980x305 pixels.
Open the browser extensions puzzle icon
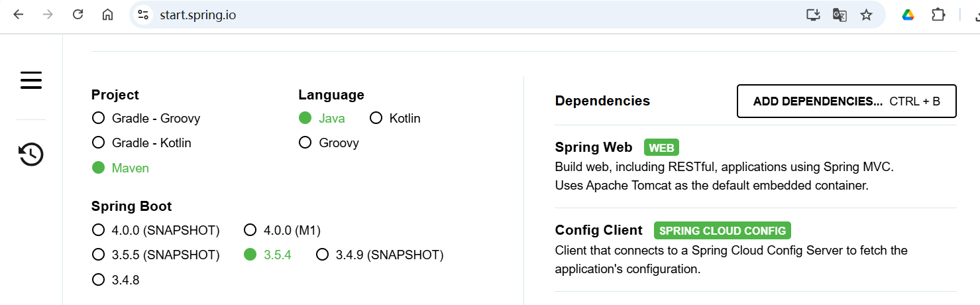coord(938,15)
